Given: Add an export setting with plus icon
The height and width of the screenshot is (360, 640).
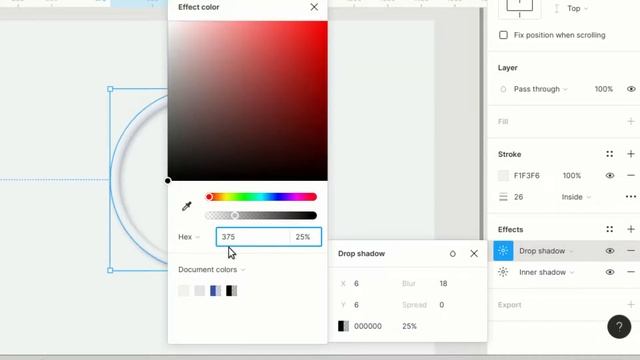Looking at the screenshot, I should (631, 304).
